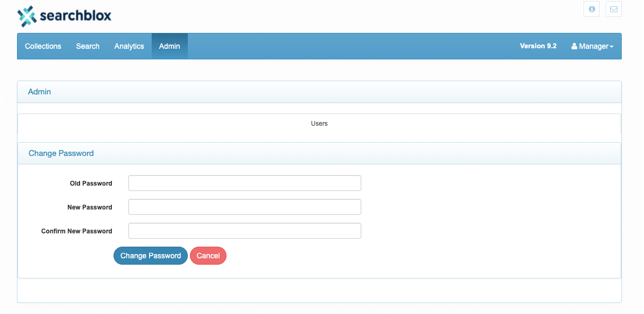The width and height of the screenshot is (644, 314).
Task: Click the searchblox wordmark text
Action: (x=76, y=15)
